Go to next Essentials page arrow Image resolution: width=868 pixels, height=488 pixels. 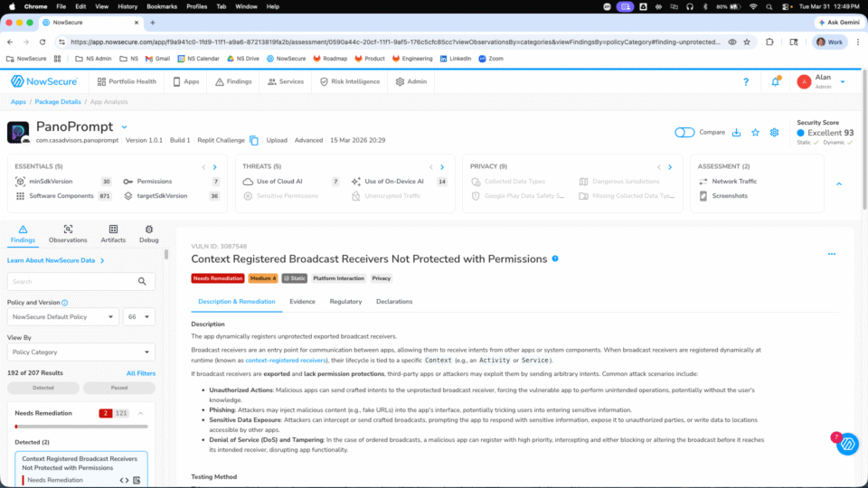click(215, 167)
